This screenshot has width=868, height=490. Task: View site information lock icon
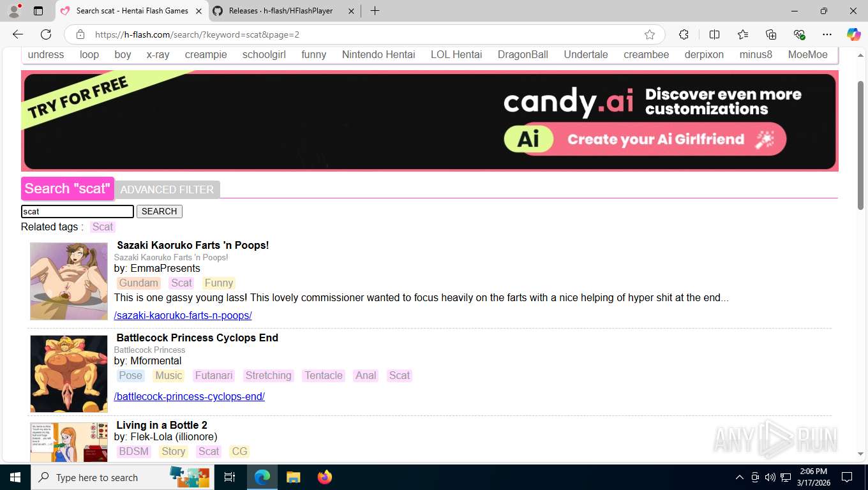point(80,34)
